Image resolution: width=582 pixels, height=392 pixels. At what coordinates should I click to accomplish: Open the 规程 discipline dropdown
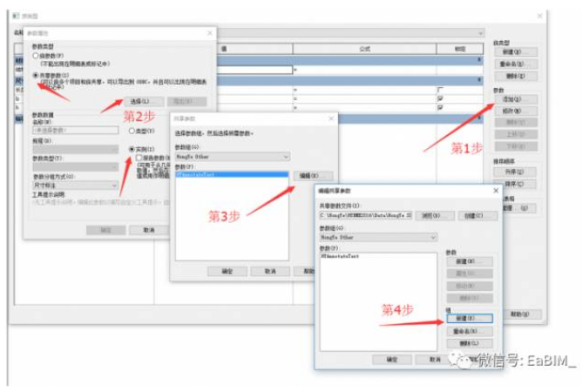pos(76,149)
